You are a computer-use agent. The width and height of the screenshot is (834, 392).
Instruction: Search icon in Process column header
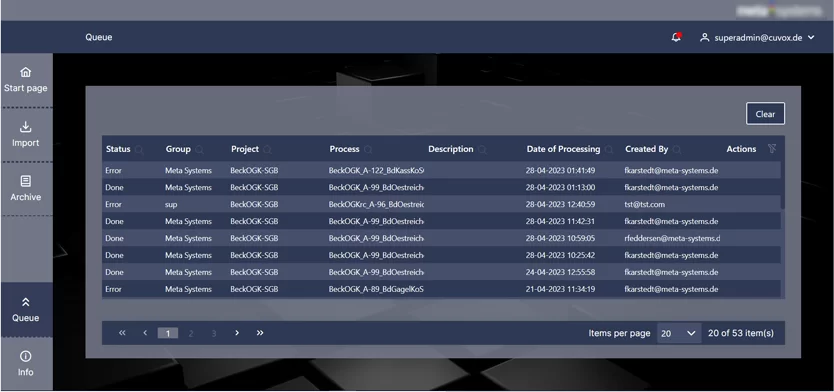[x=368, y=150]
